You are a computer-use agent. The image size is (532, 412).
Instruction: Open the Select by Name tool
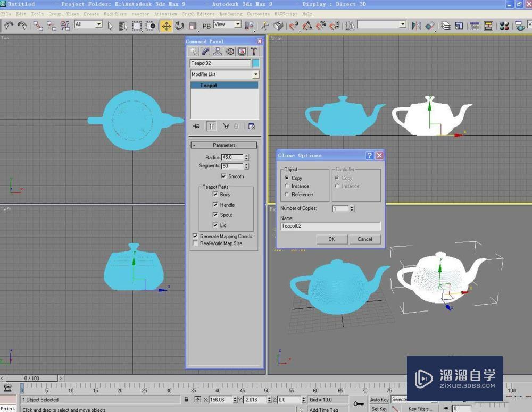click(x=124, y=25)
